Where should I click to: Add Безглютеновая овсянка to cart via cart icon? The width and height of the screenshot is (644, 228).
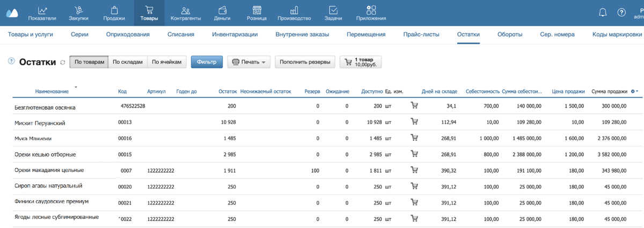point(414,106)
